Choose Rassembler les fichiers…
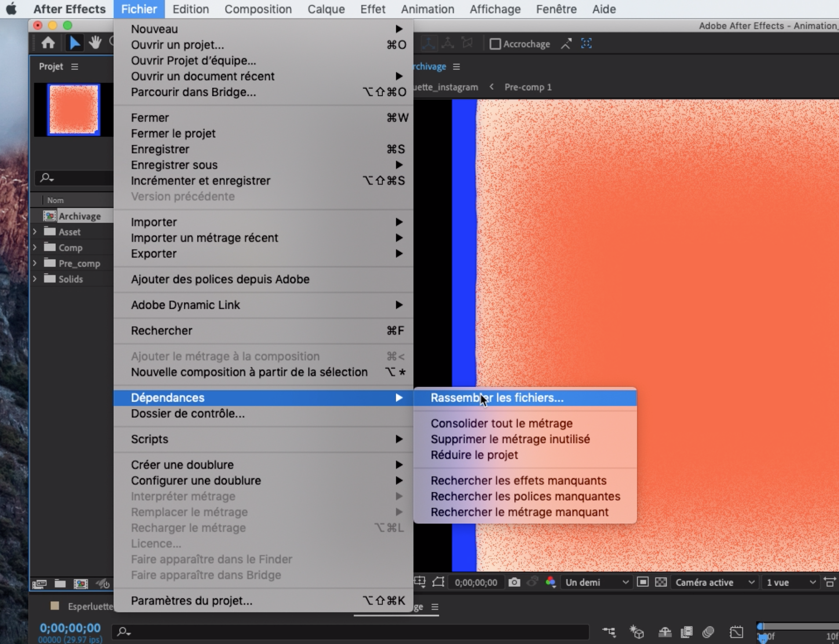This screenshot has width=839, height=644. coord(525,398)
